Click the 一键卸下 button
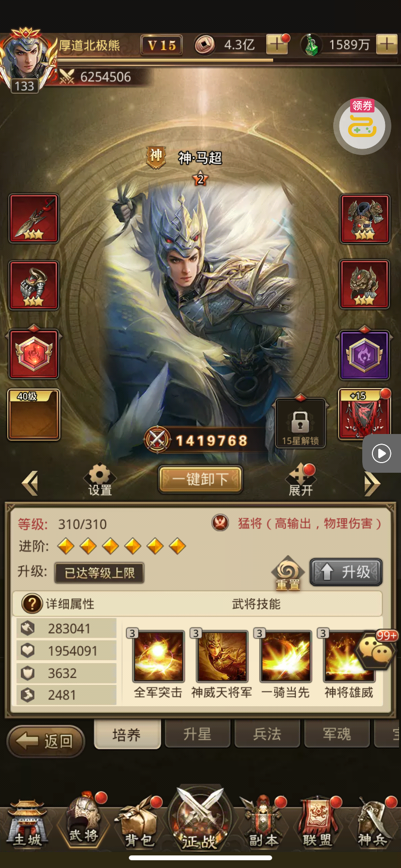 pos(200,480)
